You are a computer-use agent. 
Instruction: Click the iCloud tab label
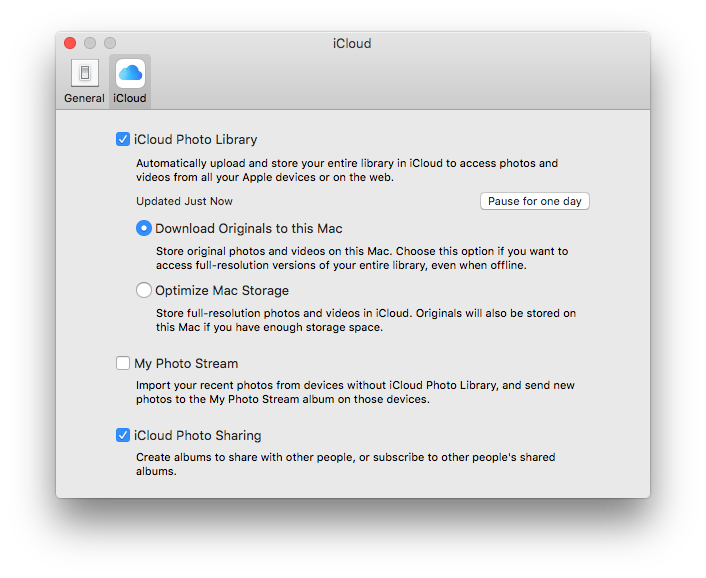(x=130, y=98)
